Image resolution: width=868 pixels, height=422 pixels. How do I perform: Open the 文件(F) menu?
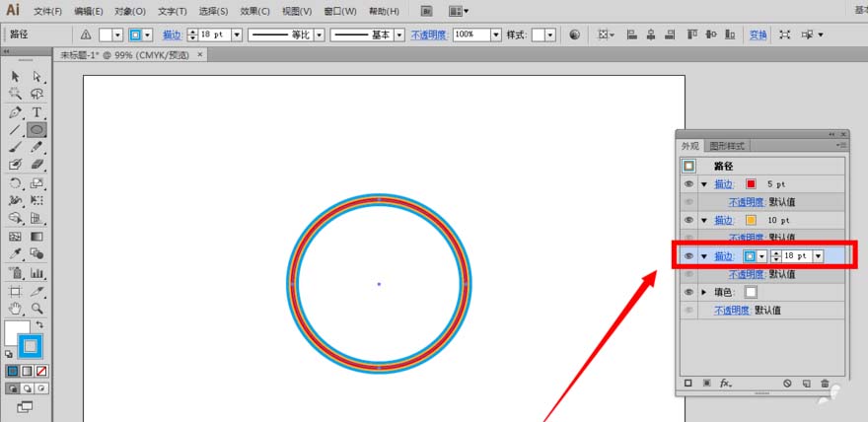[48, 11]
